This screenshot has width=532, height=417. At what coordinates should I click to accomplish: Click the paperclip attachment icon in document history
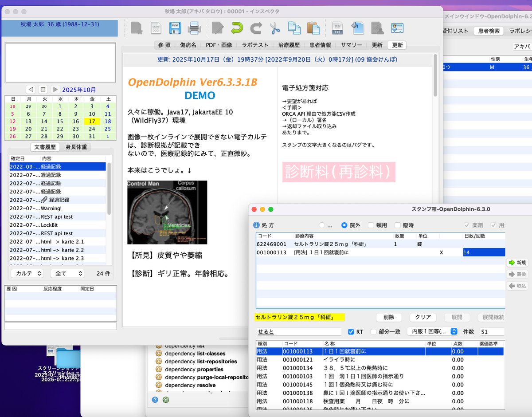tap(44, 200)
